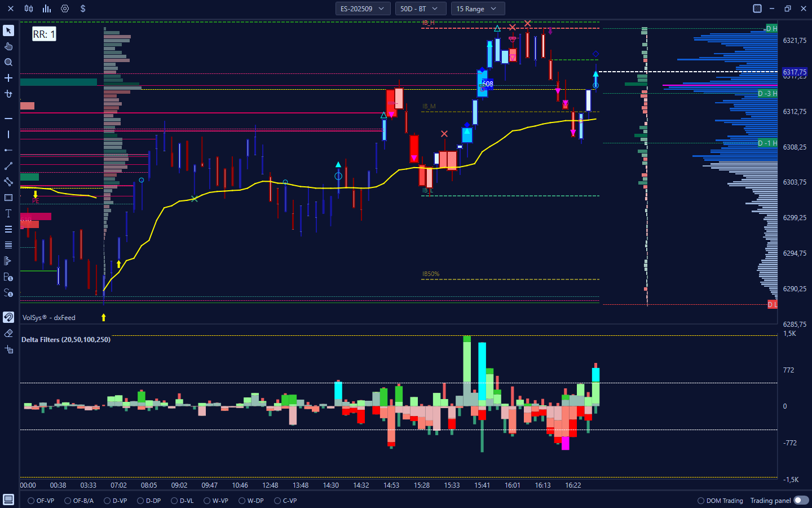Image resolution: width=812 pixels, height=508 pixels.
Task: Open the ES-202509 symbol dropdown
Action: [363, 8]
